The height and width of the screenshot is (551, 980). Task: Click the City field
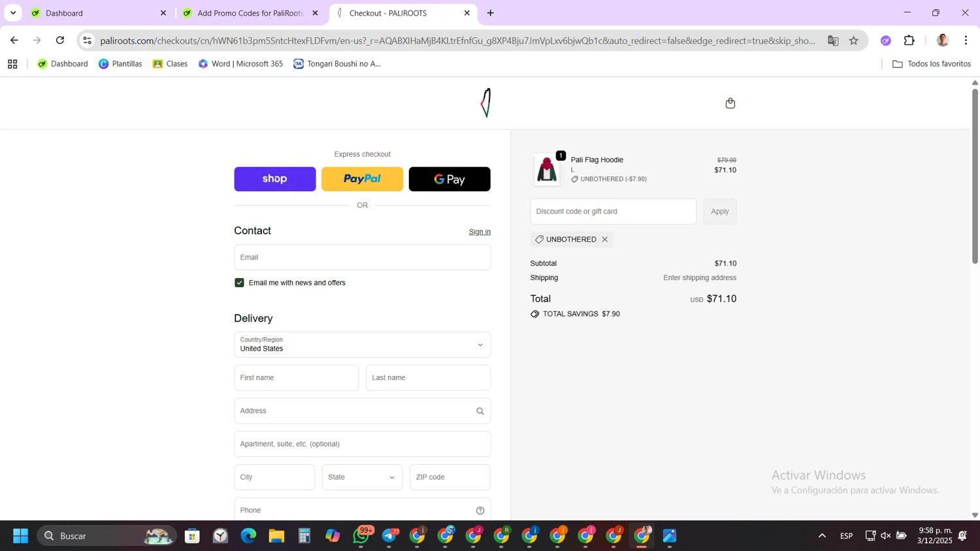274,477
